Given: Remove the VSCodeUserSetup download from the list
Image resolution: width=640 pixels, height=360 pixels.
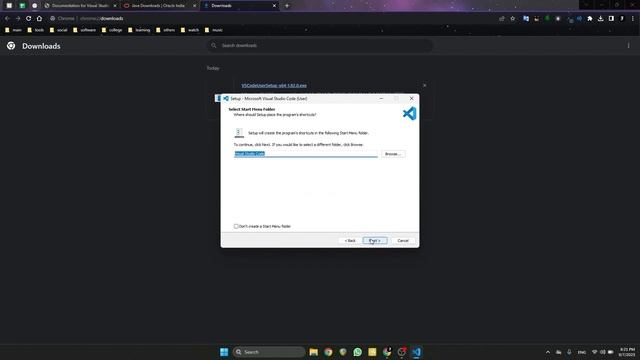Looking at the screenshot, I should tap(424, 85).
